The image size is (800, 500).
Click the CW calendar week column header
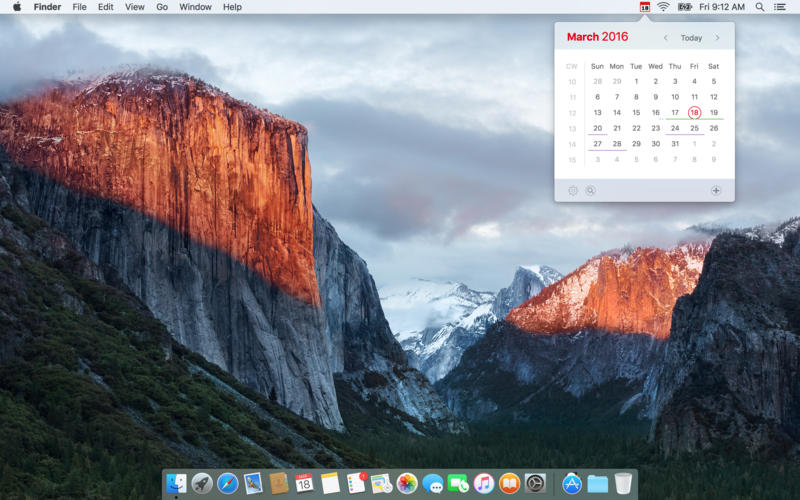pyautogui.click(x=572, y=66)
